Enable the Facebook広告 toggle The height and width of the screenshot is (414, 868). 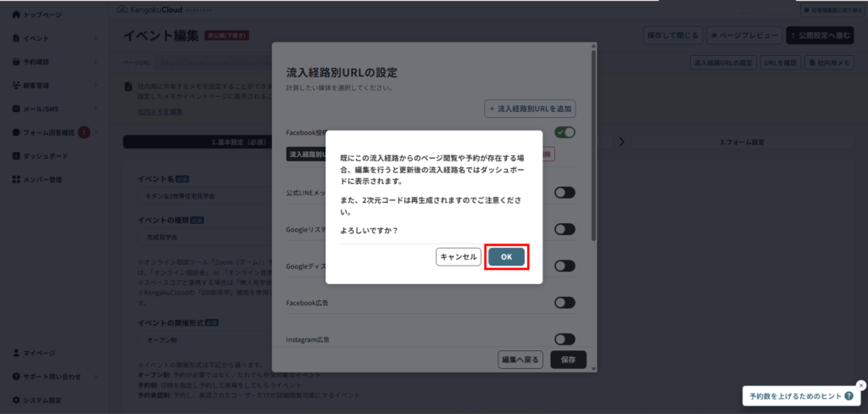pos(565,302)
